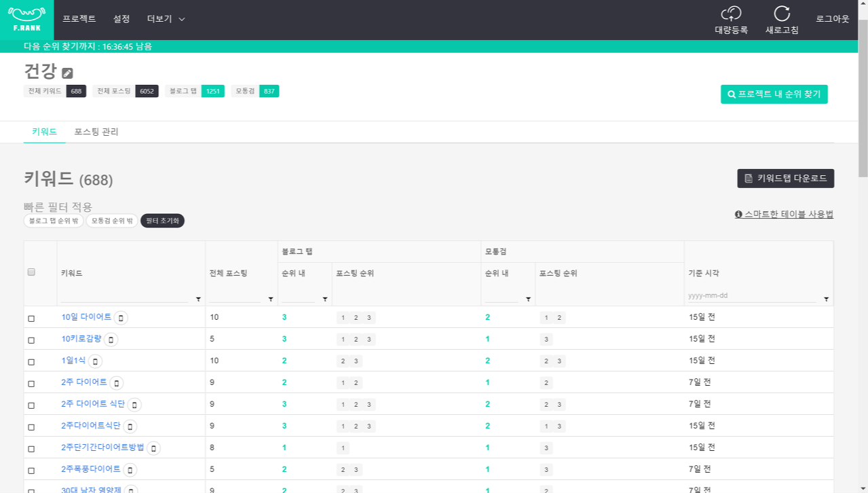Image resolution: width=868 pixels, height=493 pixels.
Task: Click the 전체 키워드 688 badge
Action: 55,91
